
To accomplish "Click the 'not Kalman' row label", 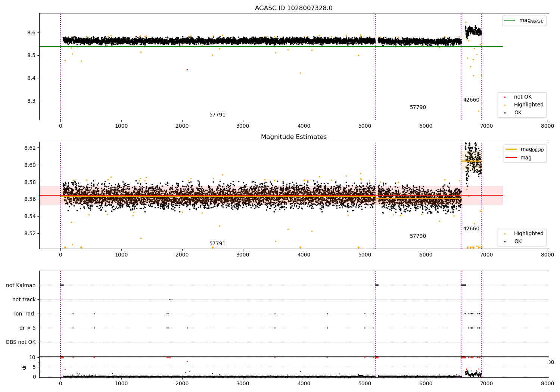I will click(21, 285).
